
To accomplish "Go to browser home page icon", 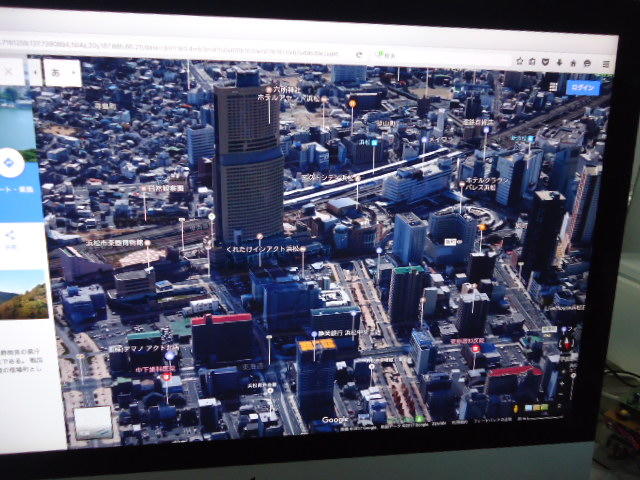I will point(573,63).
